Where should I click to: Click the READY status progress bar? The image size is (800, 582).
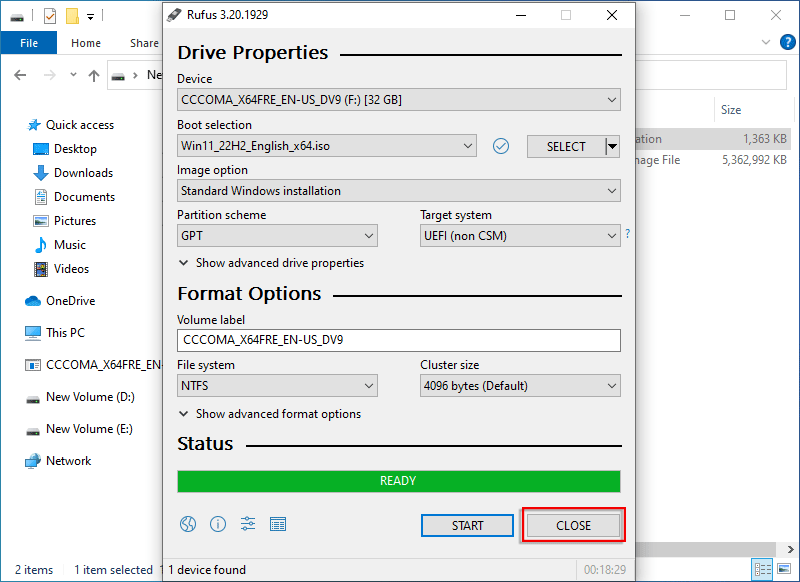[398, 481]
